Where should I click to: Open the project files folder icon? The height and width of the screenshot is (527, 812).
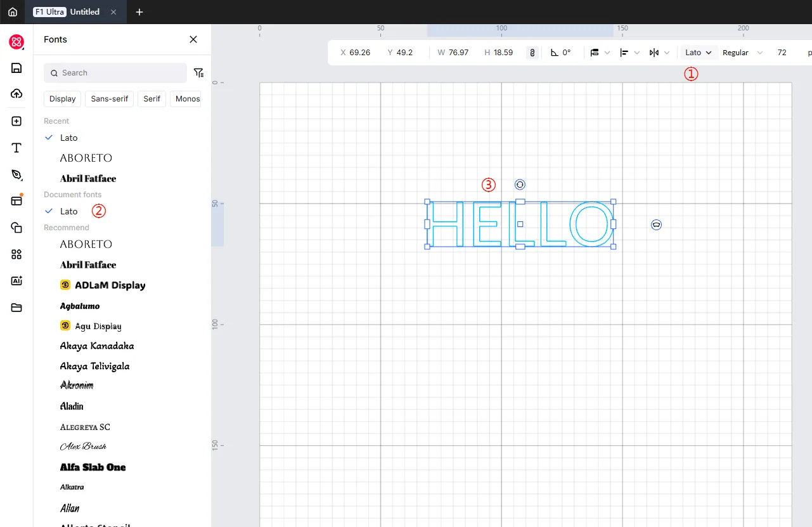pyautogui.click(x=16, y=308)
